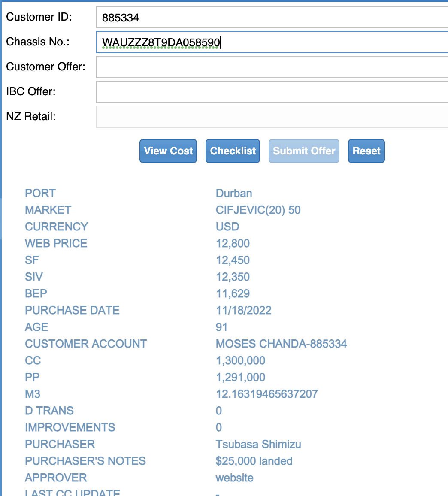Click the BEP value 11,629
Screen dimensions: 448x496
coord(233,293)
